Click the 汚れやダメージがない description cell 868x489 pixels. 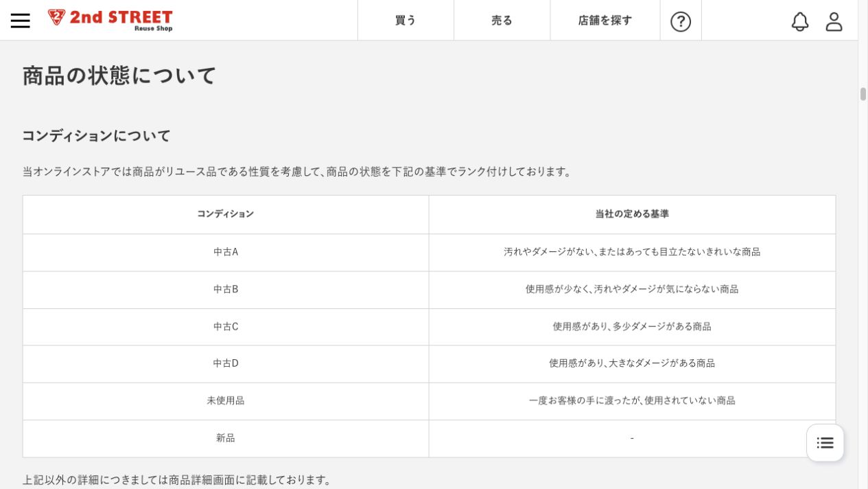coord(632,252)
